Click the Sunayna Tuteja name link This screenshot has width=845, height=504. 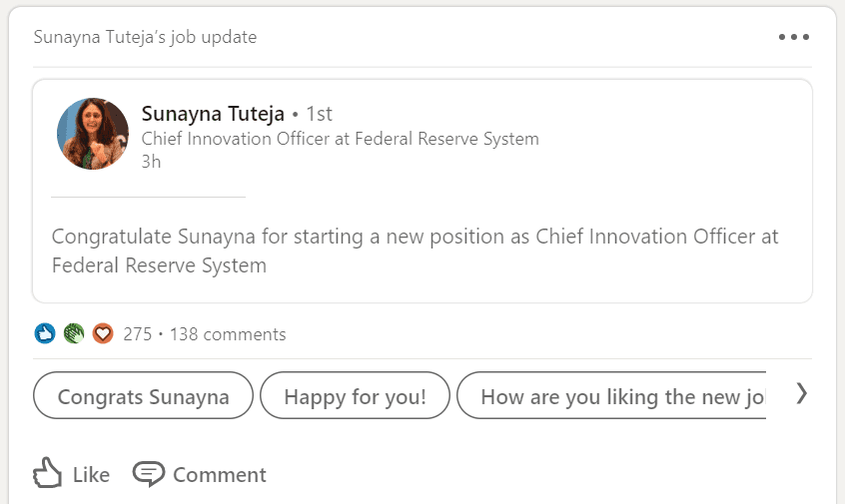[213, 114]
